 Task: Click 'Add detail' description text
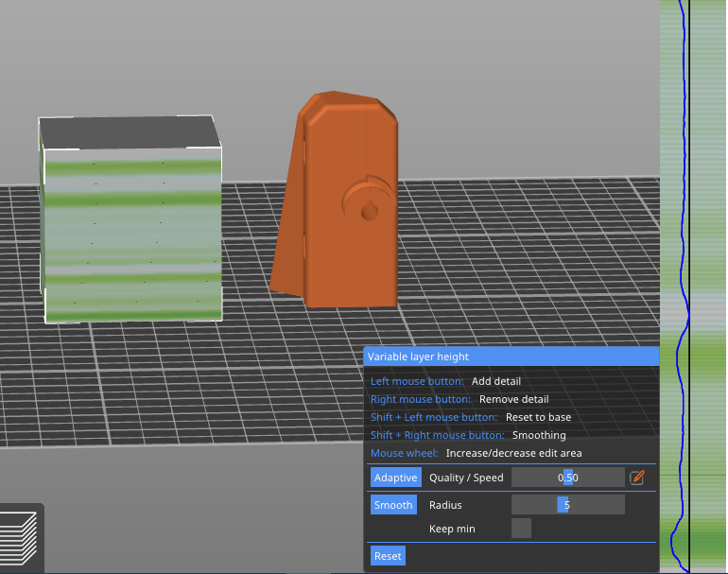495,381
